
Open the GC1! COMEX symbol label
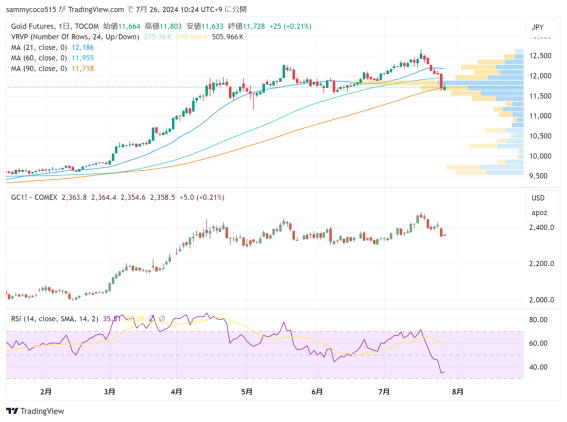[x=34, y=197]
